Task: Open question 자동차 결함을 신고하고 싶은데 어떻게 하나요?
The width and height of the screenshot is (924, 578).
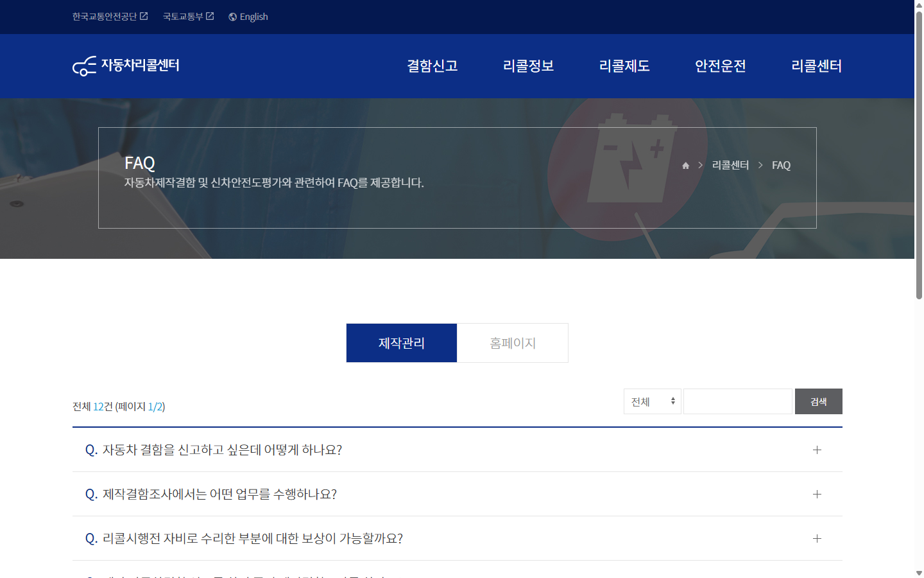Action: point(458,450)
